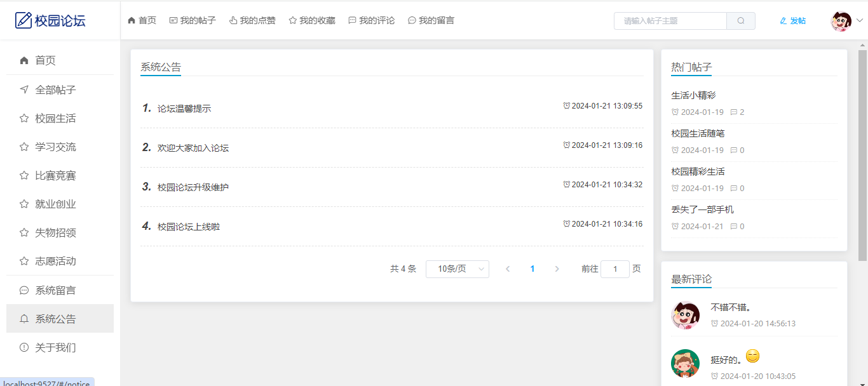The width and height of the screenshot is (868, 386).
Task: Open hot post 校园精彩生活
Action: coord(698,171)
